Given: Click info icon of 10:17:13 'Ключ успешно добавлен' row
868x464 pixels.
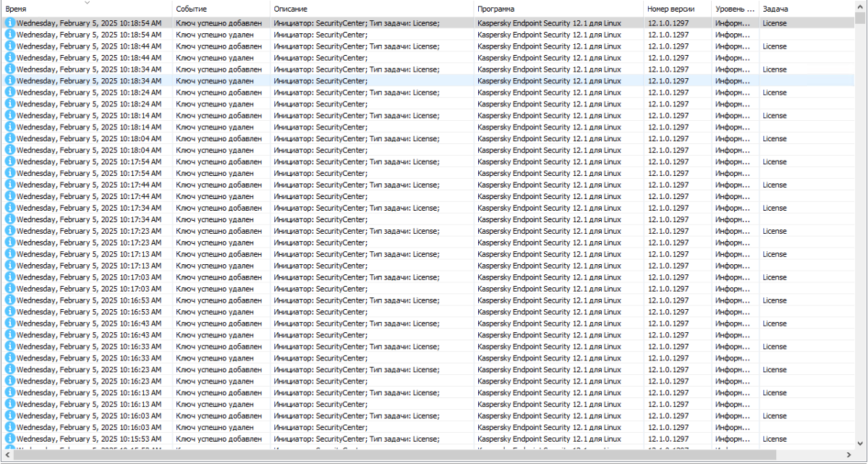Looking at the screenshot, I should (10, 254).
